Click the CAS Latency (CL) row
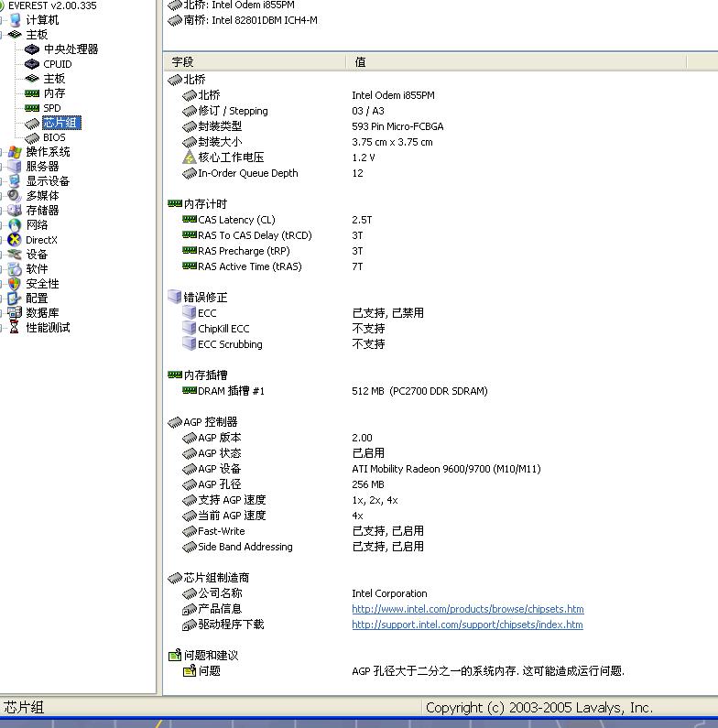 tap(277, 220)
